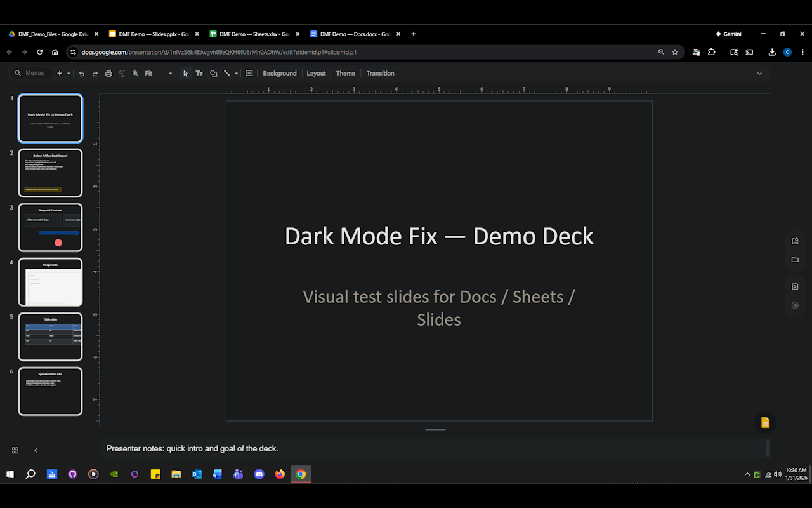The height and width of the screenshot is (508, 812).
Task: Click the slideshow play icon in side panel
Action: pyautogui.click(x=795, y=286)
